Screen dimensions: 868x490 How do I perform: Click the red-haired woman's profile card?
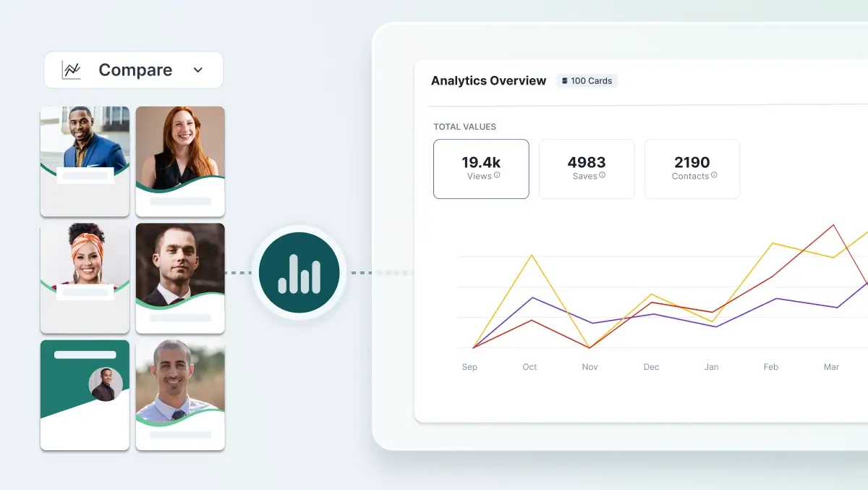pos(180,161)
